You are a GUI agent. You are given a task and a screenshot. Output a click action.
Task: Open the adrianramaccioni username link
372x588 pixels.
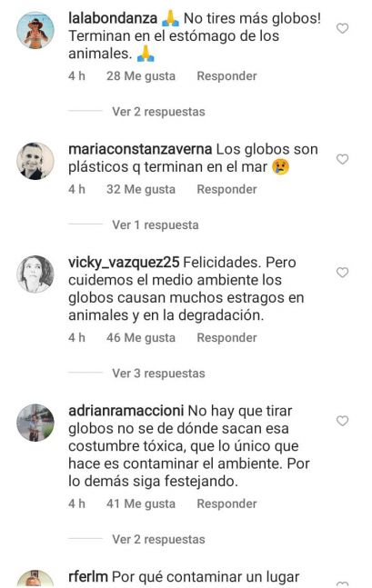click(x=126, y=411)
